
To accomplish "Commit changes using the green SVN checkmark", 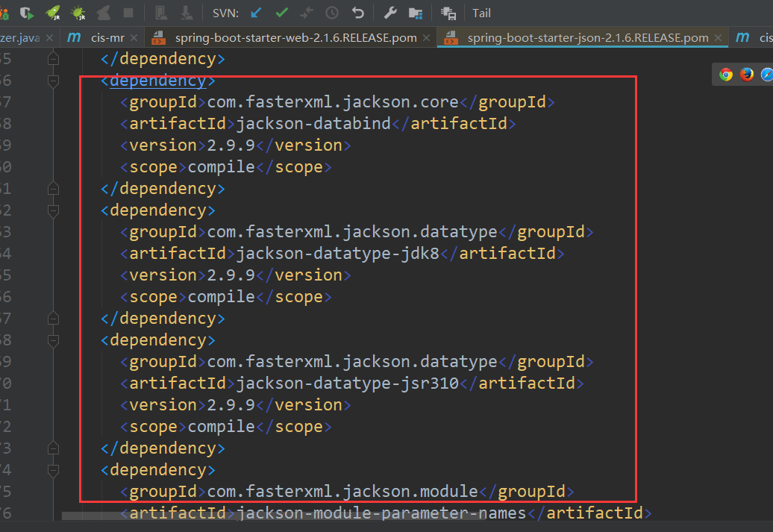I will pos(281,13).
